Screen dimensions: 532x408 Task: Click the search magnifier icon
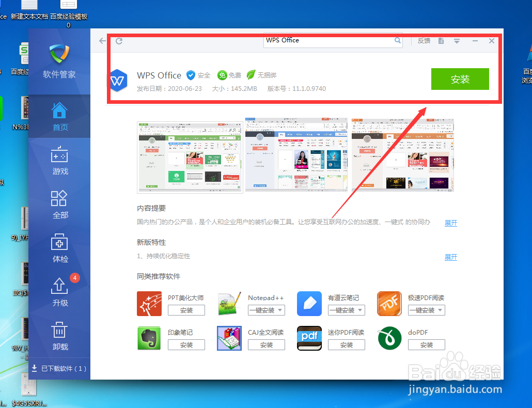397,41
